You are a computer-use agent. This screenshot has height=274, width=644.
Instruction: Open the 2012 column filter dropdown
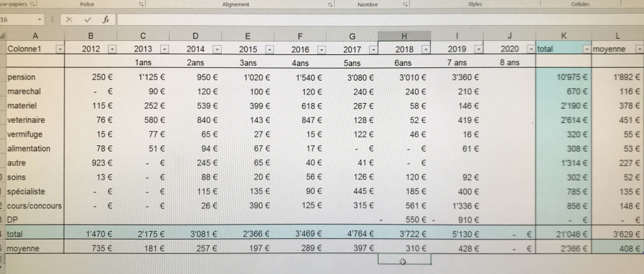point(112,49)
